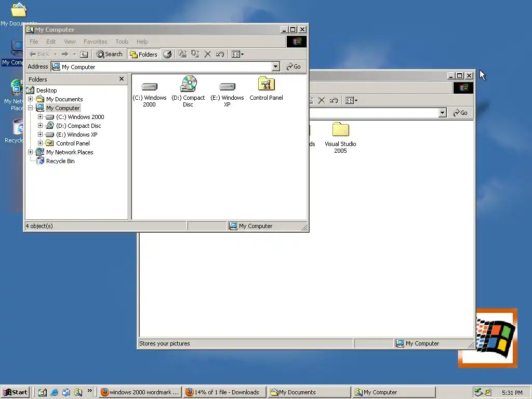This screenshot has height=399, width=532.
Task: Select My Documents in the folder tree
Action: click(x=64, y=99)
